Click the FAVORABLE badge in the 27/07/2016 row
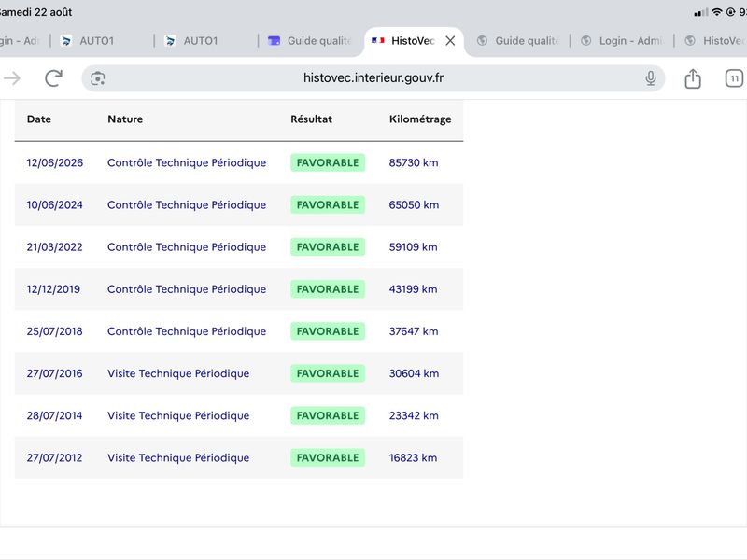Screen dimensions: 747x560 tap(328, 373)
